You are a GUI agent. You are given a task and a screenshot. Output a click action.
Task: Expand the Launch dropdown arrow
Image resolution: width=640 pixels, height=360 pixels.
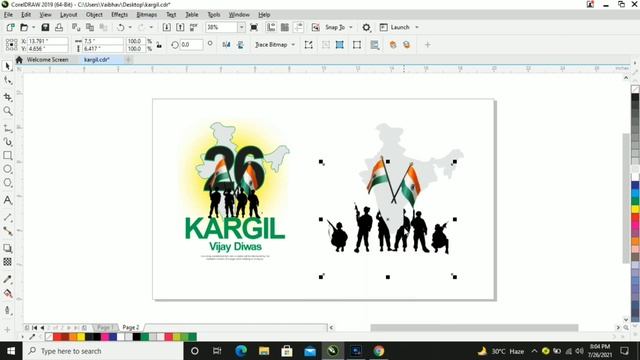click(417, 27)
